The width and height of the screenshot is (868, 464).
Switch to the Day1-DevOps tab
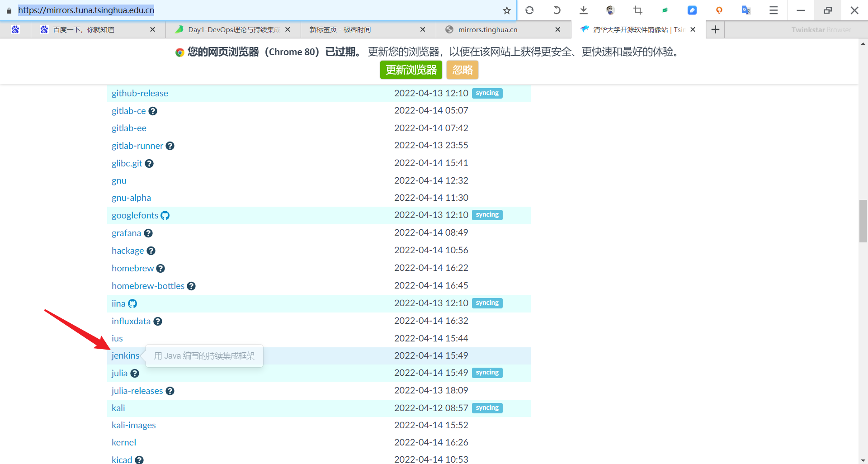click(233, 29)
